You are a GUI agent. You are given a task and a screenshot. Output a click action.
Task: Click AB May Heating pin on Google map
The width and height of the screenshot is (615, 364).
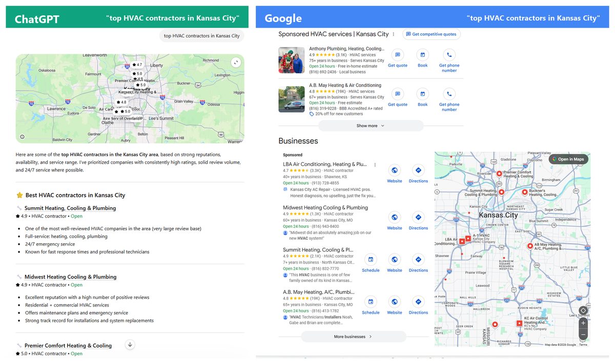[530, 246]
